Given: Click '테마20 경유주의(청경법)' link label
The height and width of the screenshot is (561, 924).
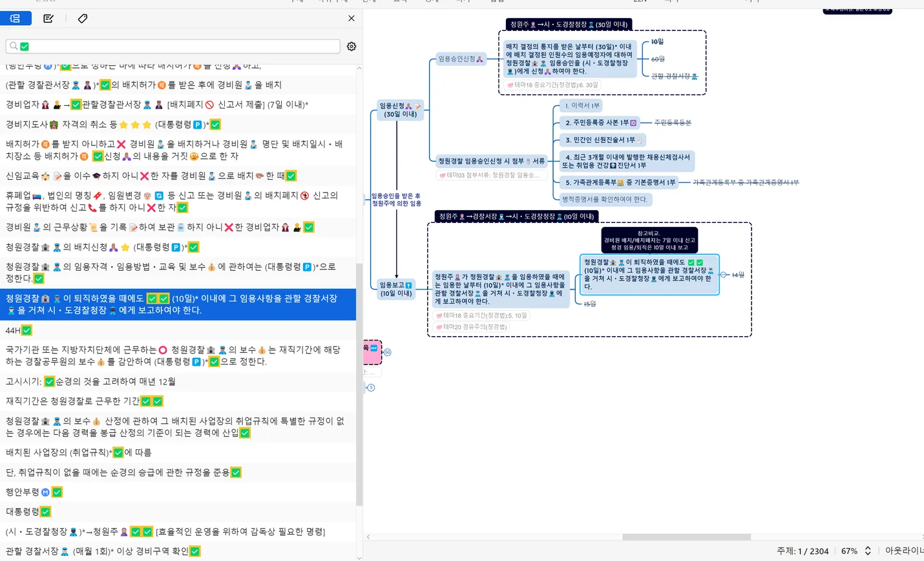Looking at the screenshot, I should coord(475,327).
